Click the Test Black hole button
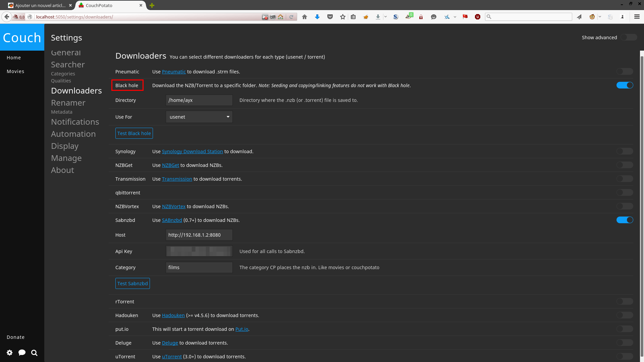 point(134,133)
